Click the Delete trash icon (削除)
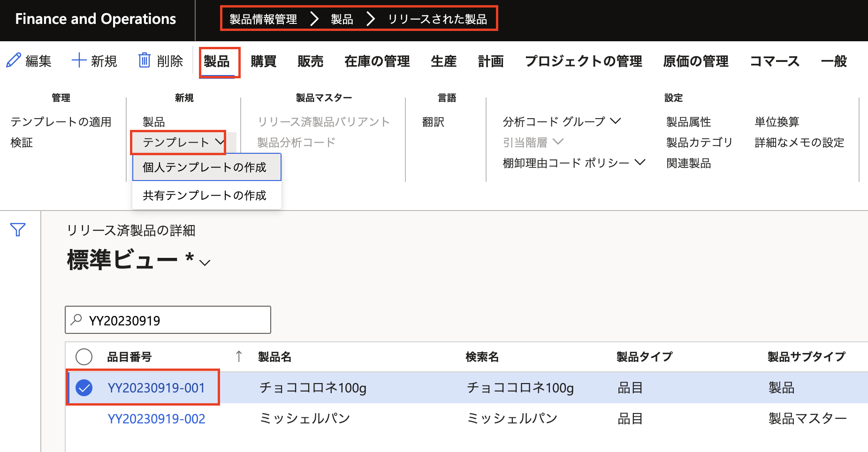The width and height of the screenshot is (868, 452). point(145,60)
